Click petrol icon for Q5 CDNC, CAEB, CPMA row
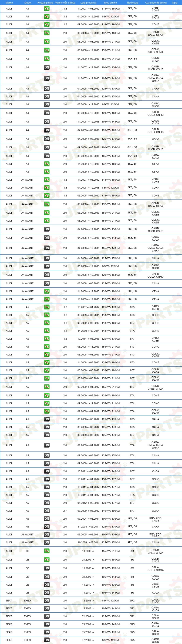The height and width of the screenshot is (644, 182). point(47,551)
